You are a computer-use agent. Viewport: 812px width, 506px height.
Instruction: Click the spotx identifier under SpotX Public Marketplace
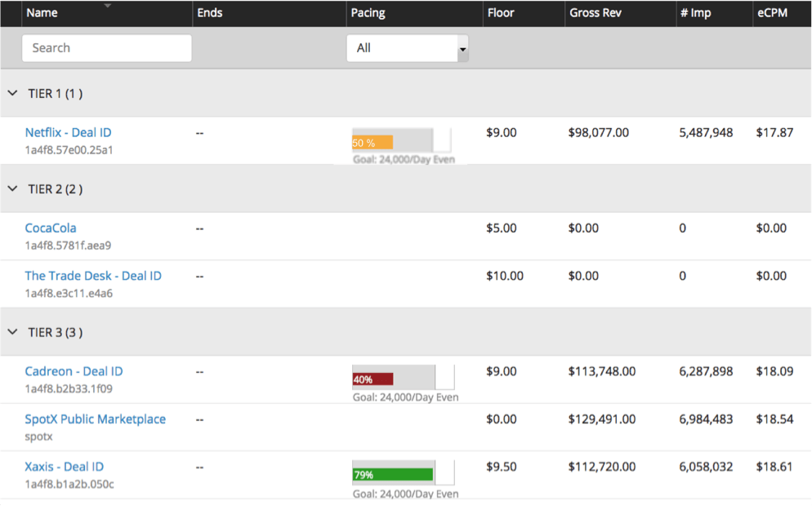point(39,437)
